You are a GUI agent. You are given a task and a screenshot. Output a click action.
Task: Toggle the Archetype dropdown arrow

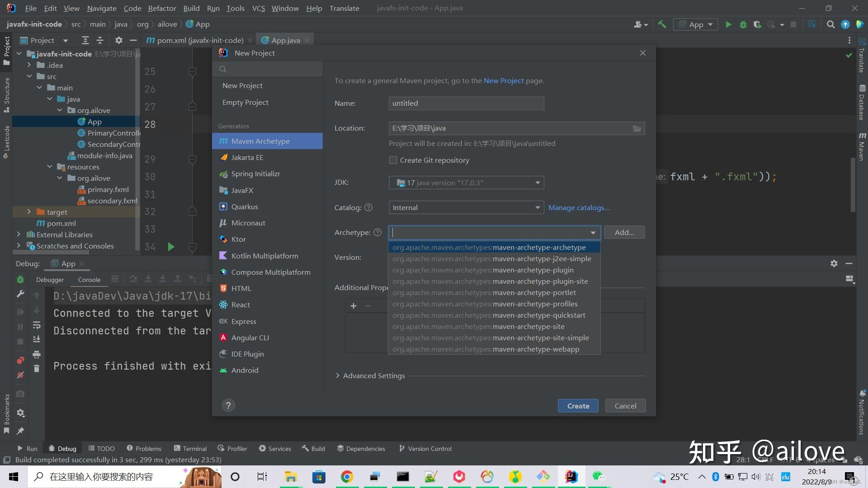click(593, 233)
